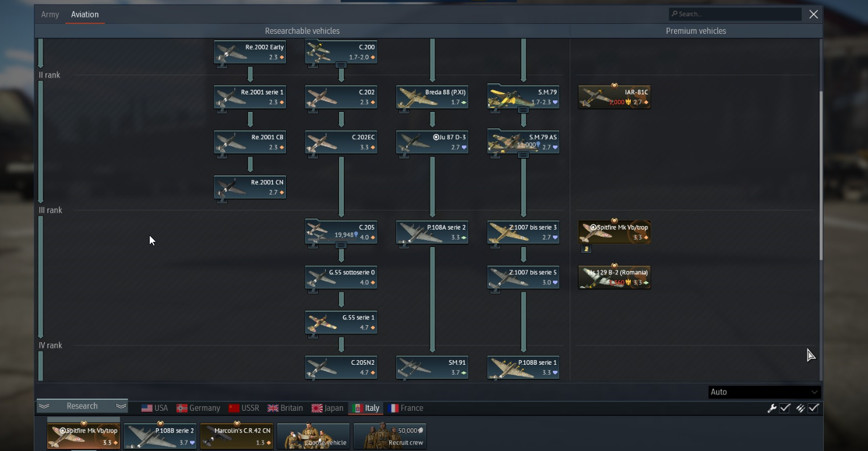This screenshot has height=451, width=868.
Task: Pick the Z.1007 bis serie 5 bomber
Action: (523, 277)
